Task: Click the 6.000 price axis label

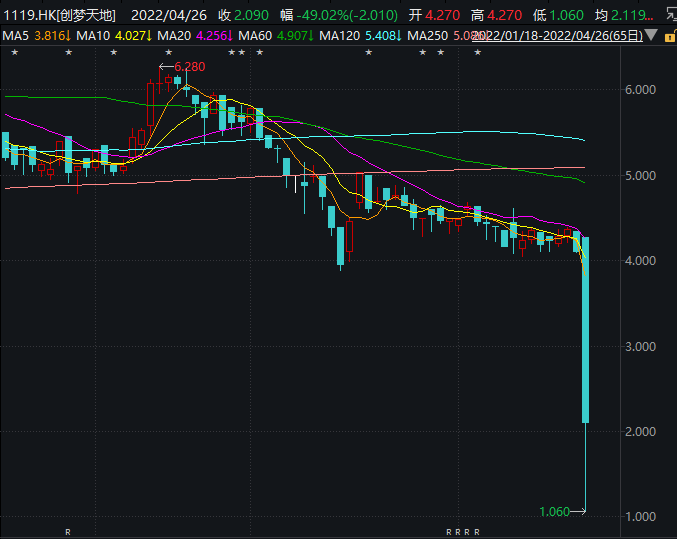Action: (x=640, y=89)
